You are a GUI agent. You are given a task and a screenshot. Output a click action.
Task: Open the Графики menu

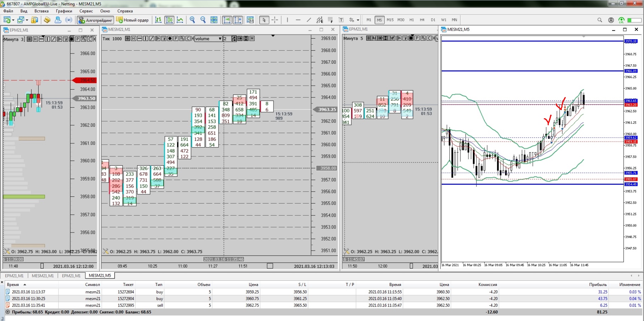tap(64, 11)
